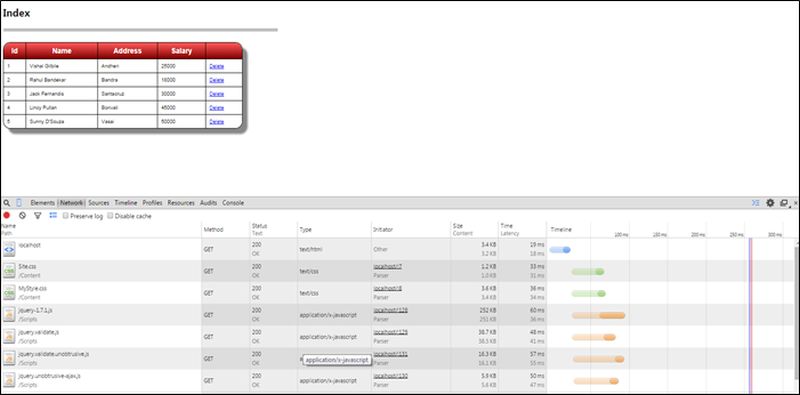Select the jquery-1.7.1.js request name
This screenshot has height=395, width=800.
[x=35, y=310]
